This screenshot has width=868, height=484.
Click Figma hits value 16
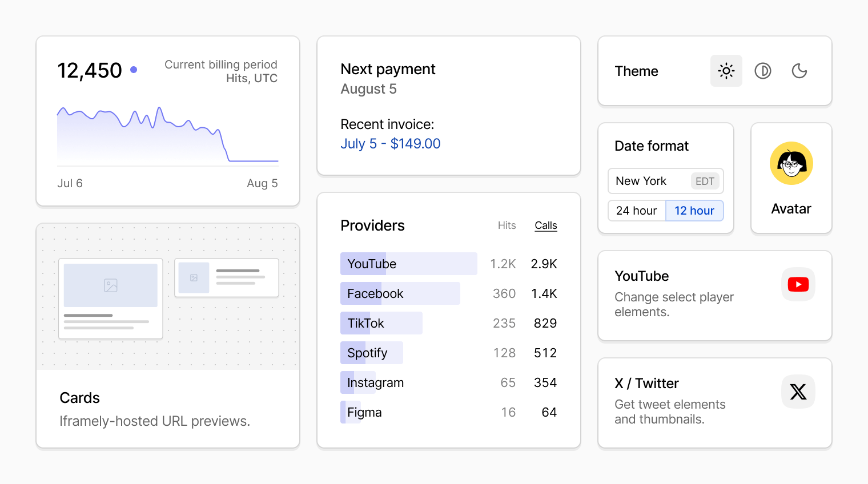pos(509,412)
